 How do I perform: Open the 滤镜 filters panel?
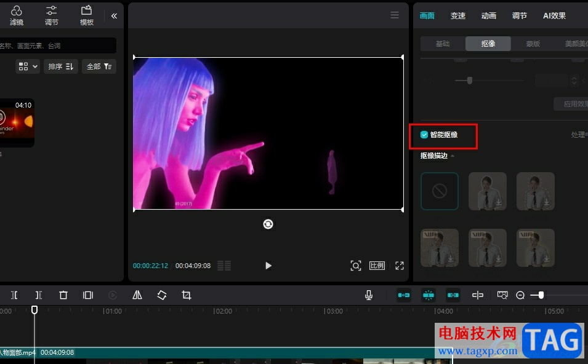[x=16, y=15]
